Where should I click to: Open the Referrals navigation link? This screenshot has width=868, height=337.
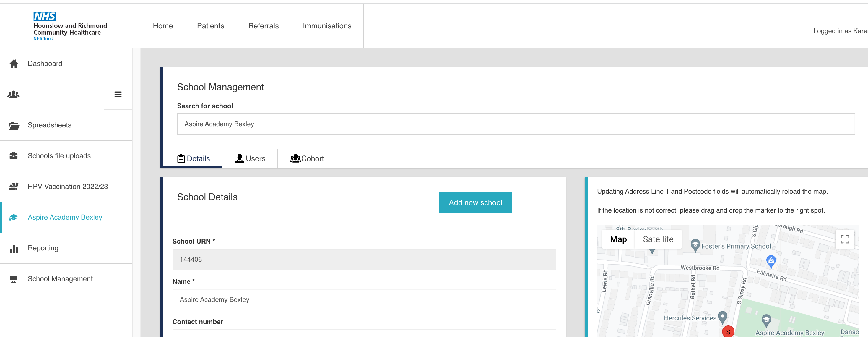tap(263, 26)
